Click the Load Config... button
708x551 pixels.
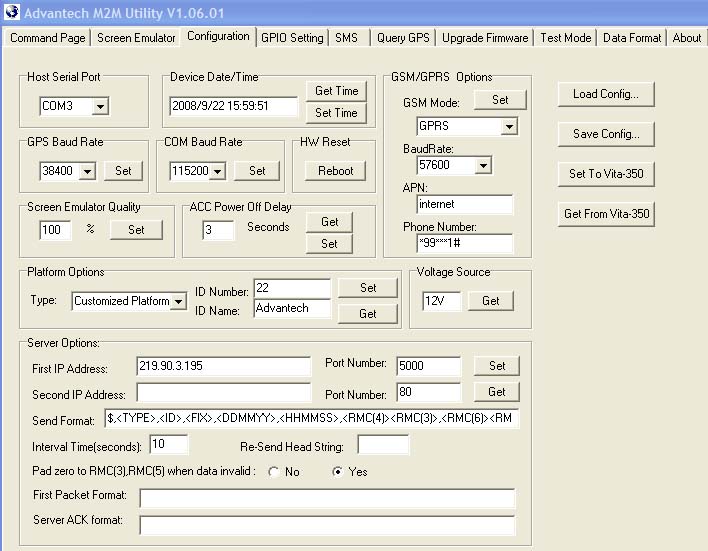606,94
